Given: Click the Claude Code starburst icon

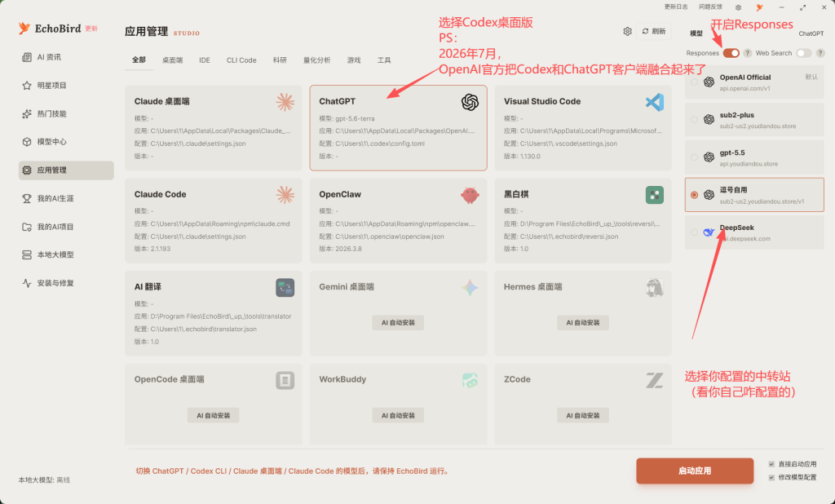Looking at the screenshot, I should [285, 195].
